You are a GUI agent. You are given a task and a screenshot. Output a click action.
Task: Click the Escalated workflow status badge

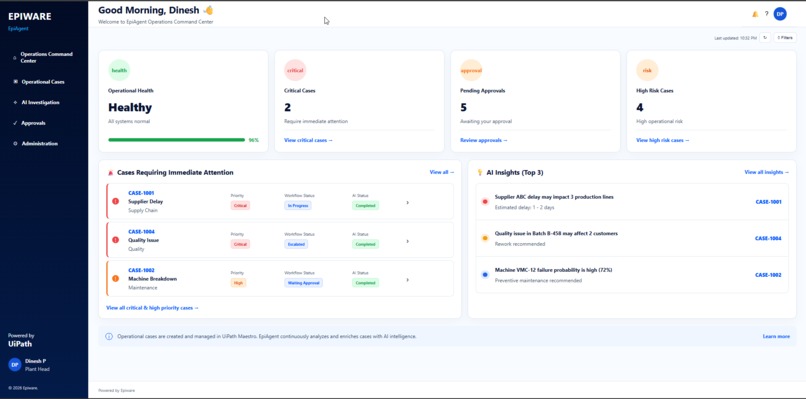point(296,244)
